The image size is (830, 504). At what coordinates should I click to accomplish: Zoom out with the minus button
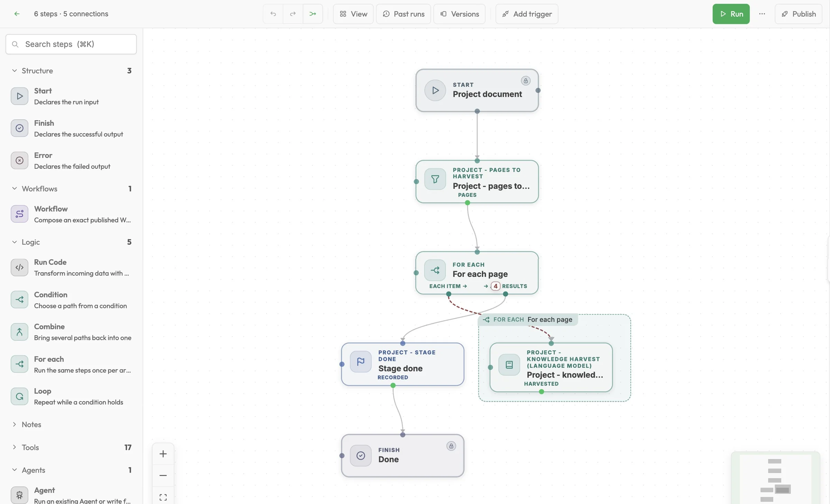(x=163, y=475)
